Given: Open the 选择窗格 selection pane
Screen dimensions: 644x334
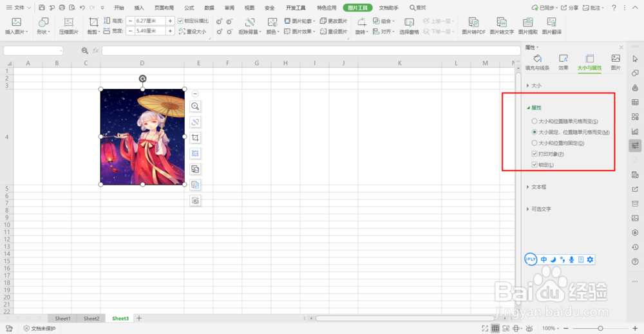Looking at the screenshot, I should pyautogui.click(x=409, y=26).
